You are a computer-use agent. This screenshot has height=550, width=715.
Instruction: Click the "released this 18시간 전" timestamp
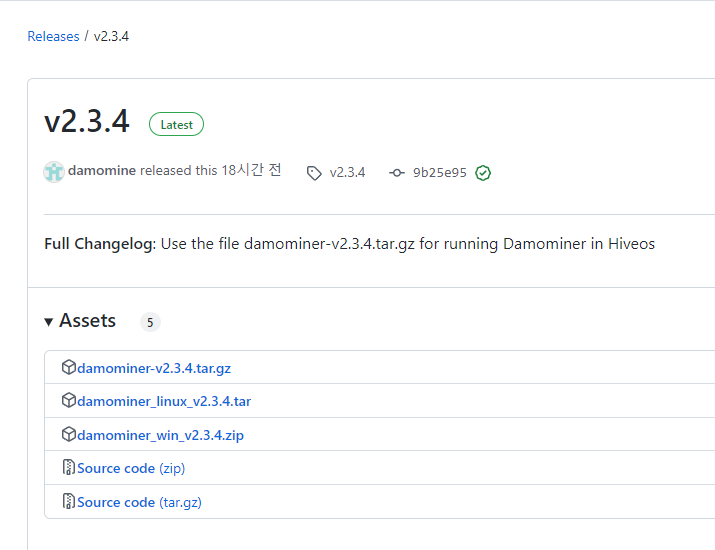click(x=210, y=170)
